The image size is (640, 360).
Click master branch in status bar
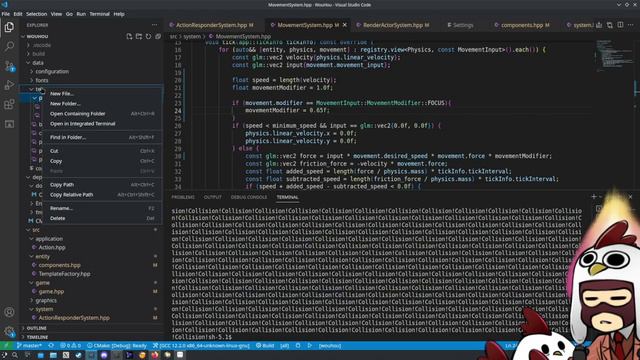pyautogui.click(x=29, y=345)
